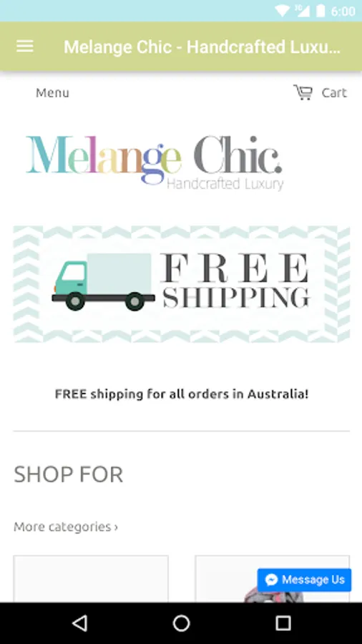Screen dimensions: 362x644
Task: Tap the Messenger icon in chat button
Action: pyautogui.click(x=271, y=580)
